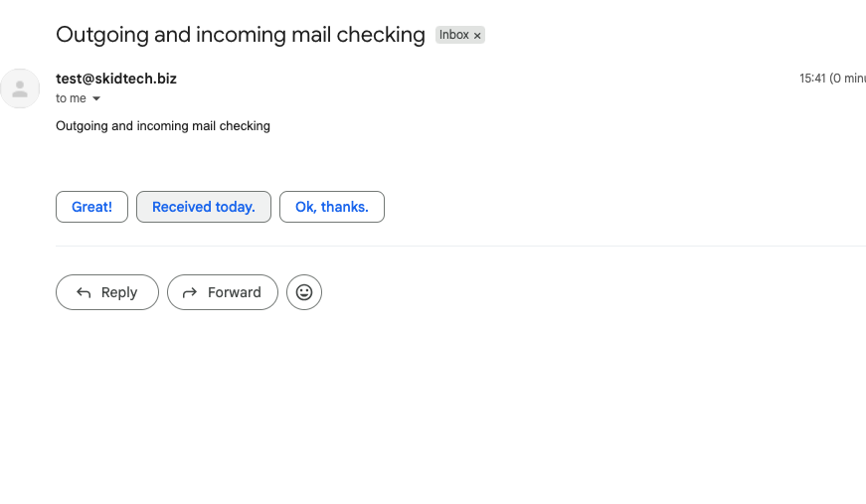Expand recipient details arrow beside "to me"
This screenshot has width=866, height=504.
click(x=96, y=99)
